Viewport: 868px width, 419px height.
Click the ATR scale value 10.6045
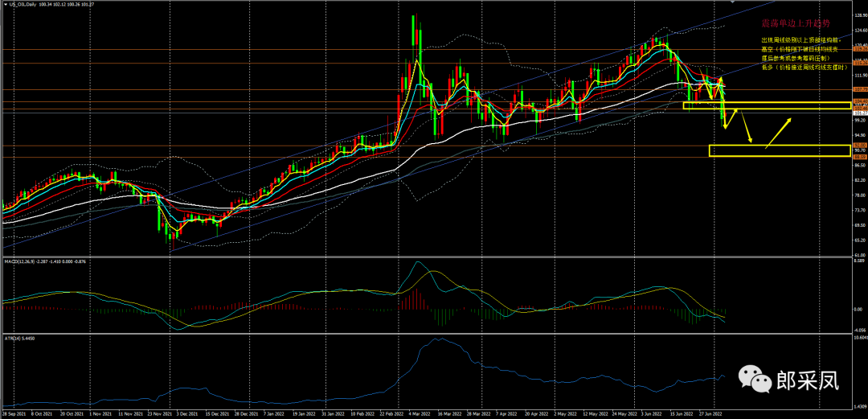click(x=860, y=338)
